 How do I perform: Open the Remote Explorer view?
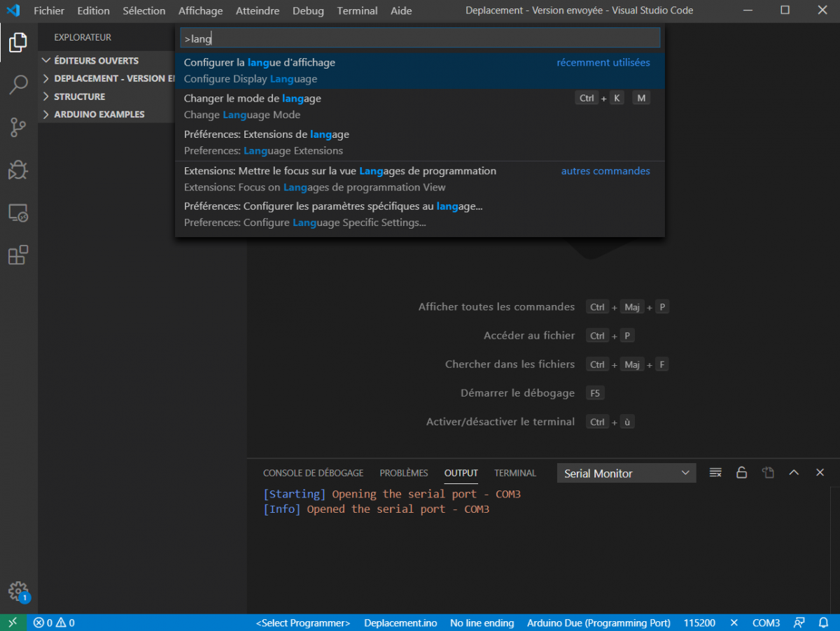pos(18,213)
